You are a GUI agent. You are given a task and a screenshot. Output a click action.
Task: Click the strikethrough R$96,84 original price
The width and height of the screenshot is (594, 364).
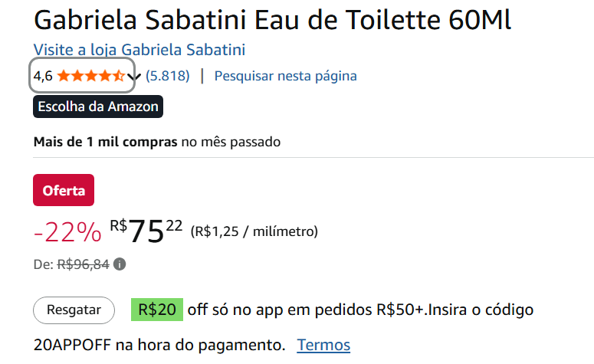pos(84,264)
